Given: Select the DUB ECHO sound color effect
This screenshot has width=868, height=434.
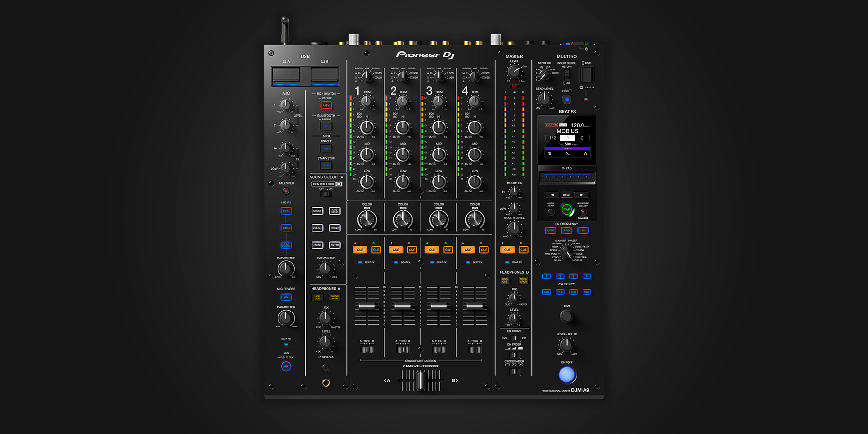Looking at the screenshot, I should click(335, 211).
